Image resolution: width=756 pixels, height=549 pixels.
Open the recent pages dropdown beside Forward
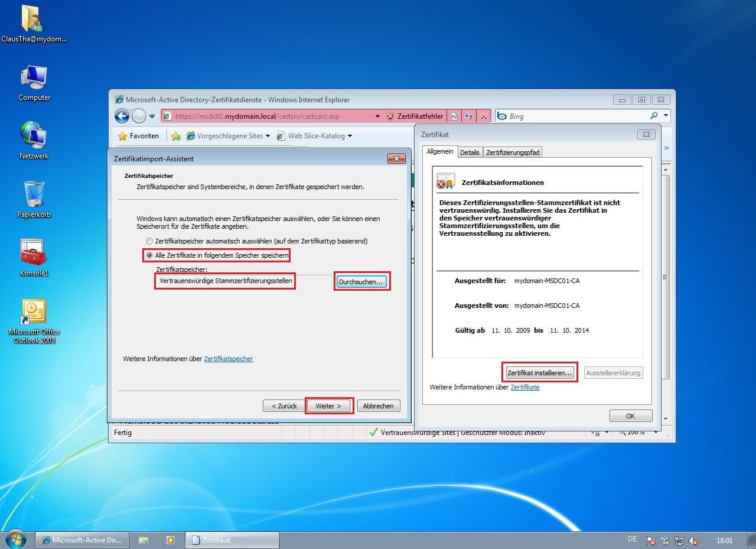click(x=152, y=116)
